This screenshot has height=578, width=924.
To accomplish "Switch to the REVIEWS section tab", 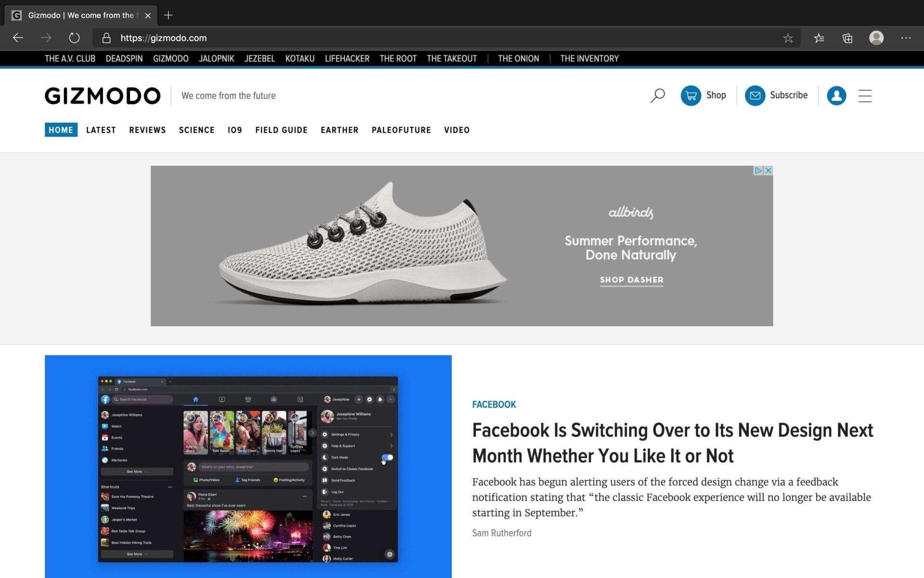I will 147,130.
